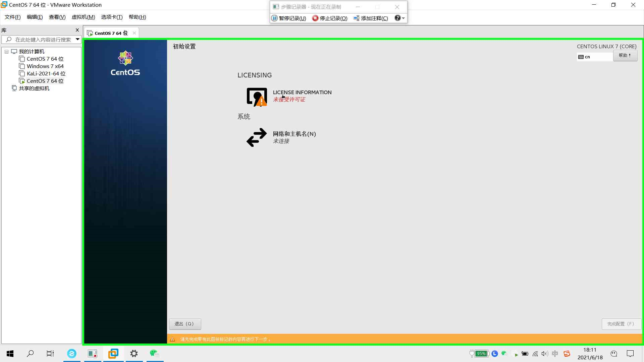Screen dimensions: 644x362
Task: Click the library search input field
Action: 43,40
